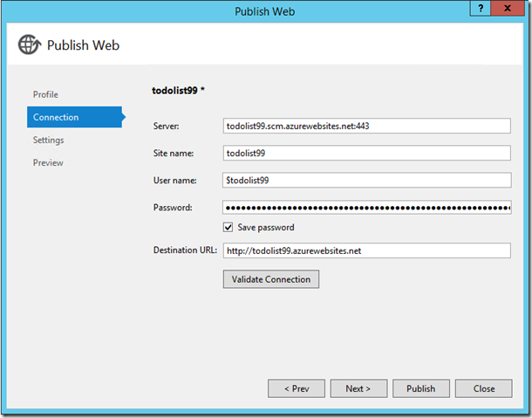Click the Server: label

tap(167, 126)
